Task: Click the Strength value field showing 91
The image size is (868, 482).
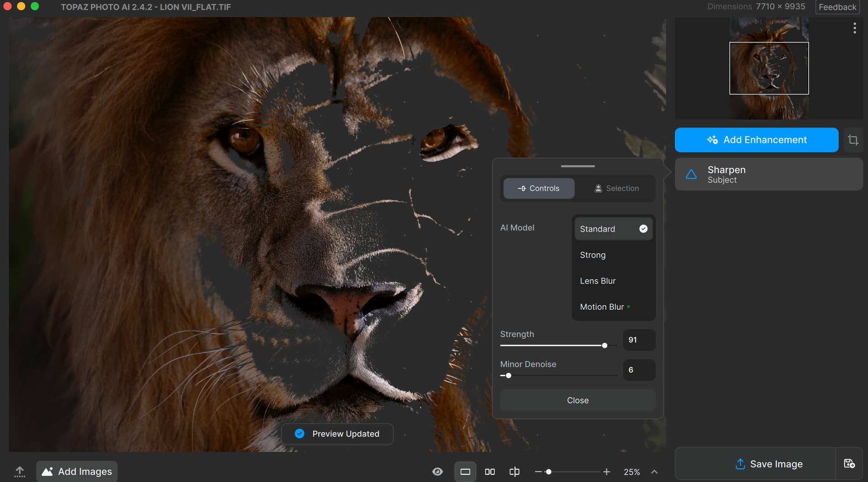Action: click(639, 340)
